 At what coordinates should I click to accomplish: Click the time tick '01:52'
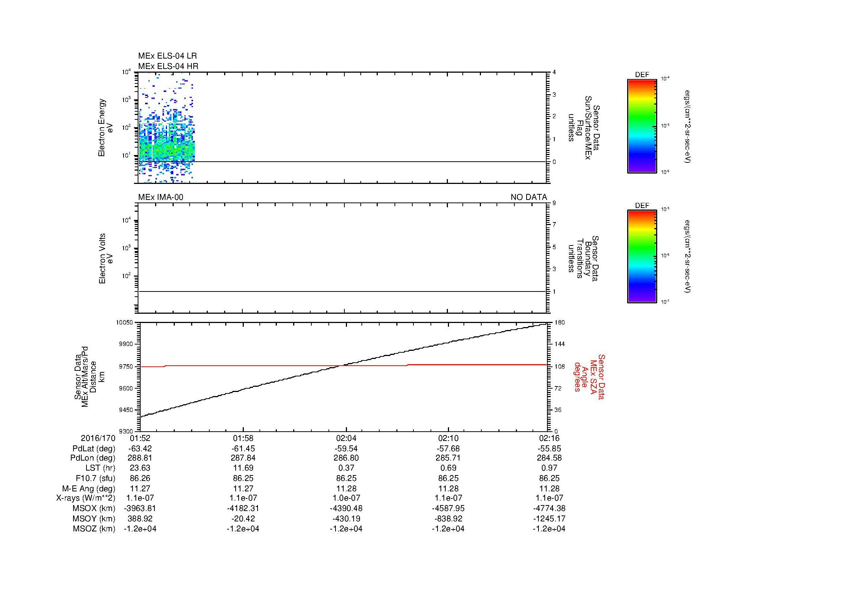click(x=140, y=438)
